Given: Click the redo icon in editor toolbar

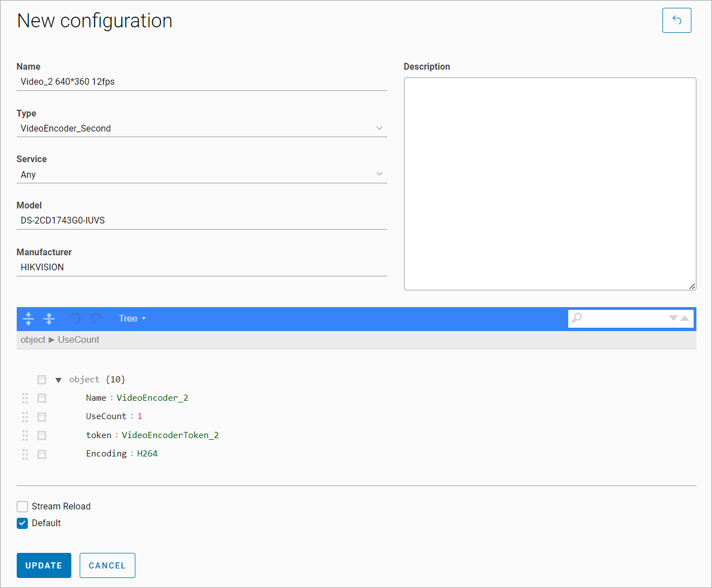Looking at the screenshot, I should (96, 319).
